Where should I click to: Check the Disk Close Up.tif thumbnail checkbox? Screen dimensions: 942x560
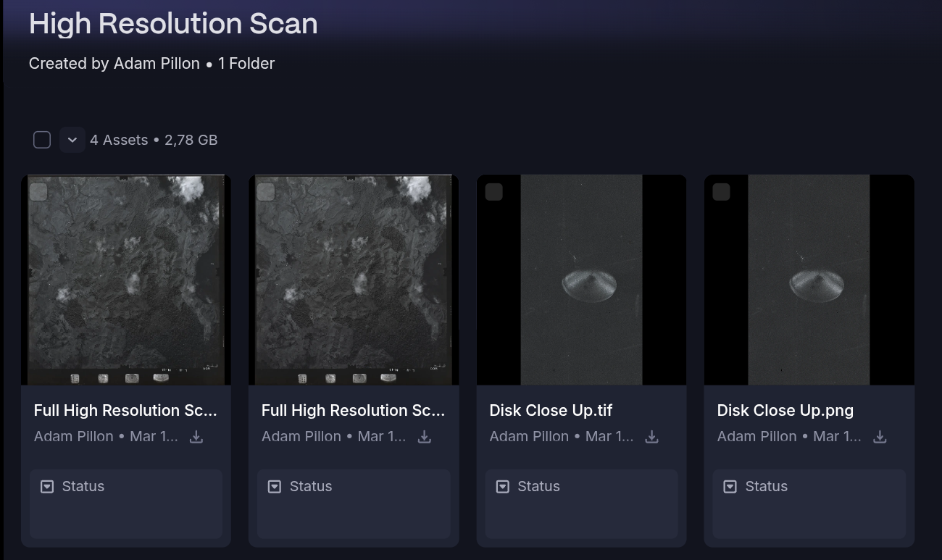coord(493,192)
